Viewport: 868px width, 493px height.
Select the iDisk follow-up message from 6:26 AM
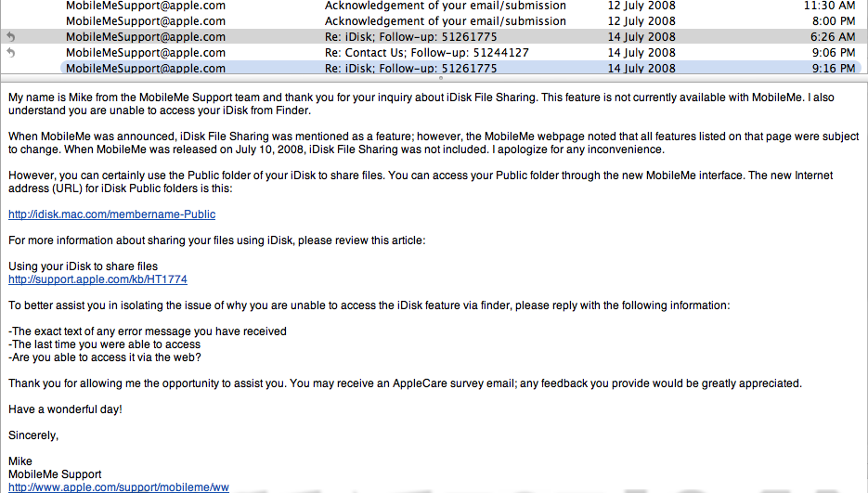click(434, 36)
